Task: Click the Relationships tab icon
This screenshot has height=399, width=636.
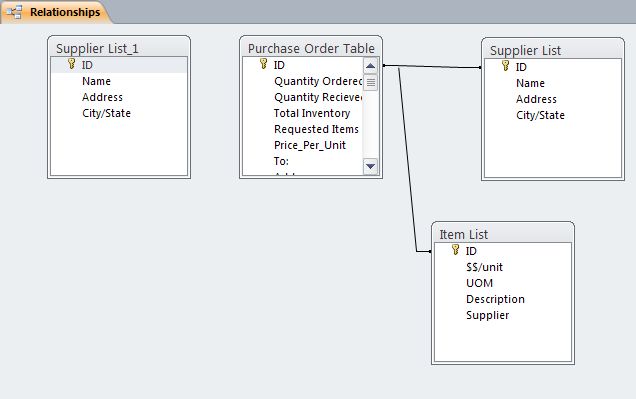Action: coord(14,12)
